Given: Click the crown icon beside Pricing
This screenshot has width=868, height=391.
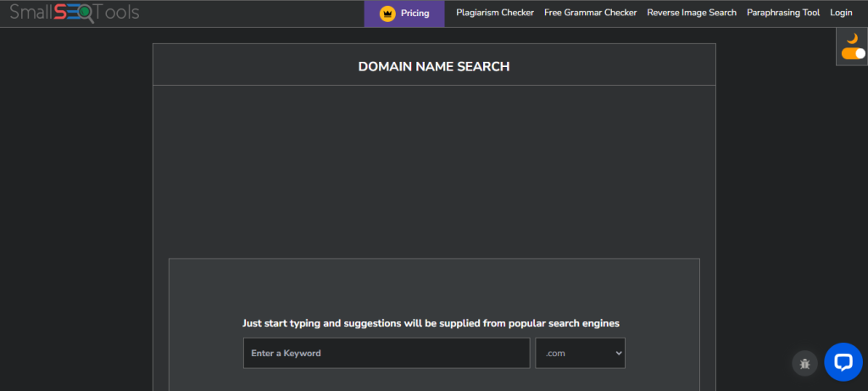Looking at the screenshot, I should (x=387, y=14).
